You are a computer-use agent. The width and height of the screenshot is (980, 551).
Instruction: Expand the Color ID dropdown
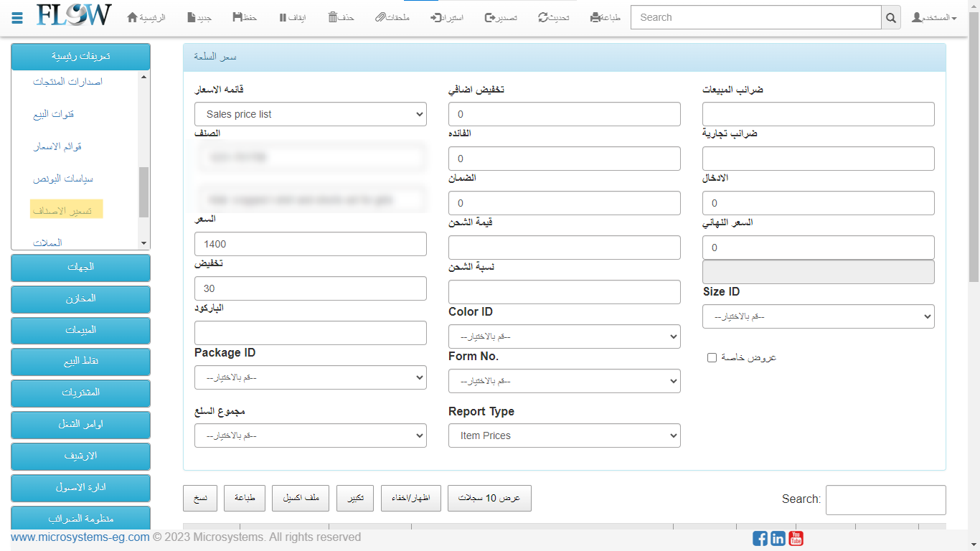click(x=564, y=336)
